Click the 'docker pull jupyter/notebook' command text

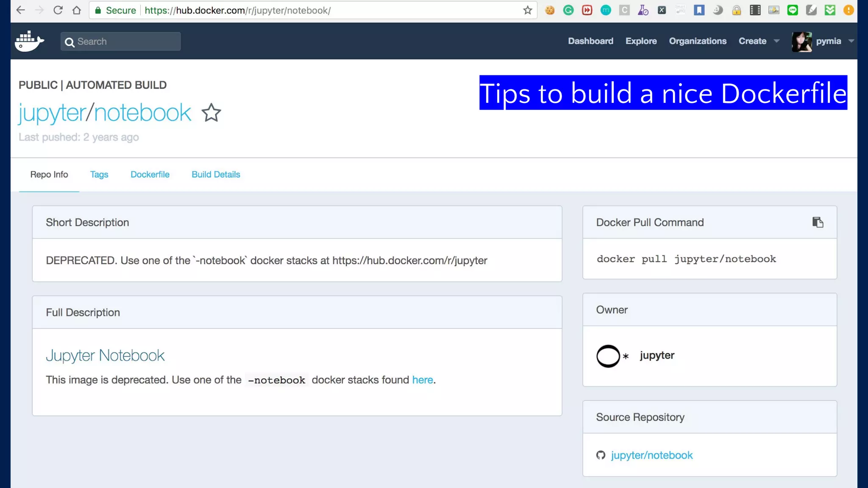pos(686,259)
